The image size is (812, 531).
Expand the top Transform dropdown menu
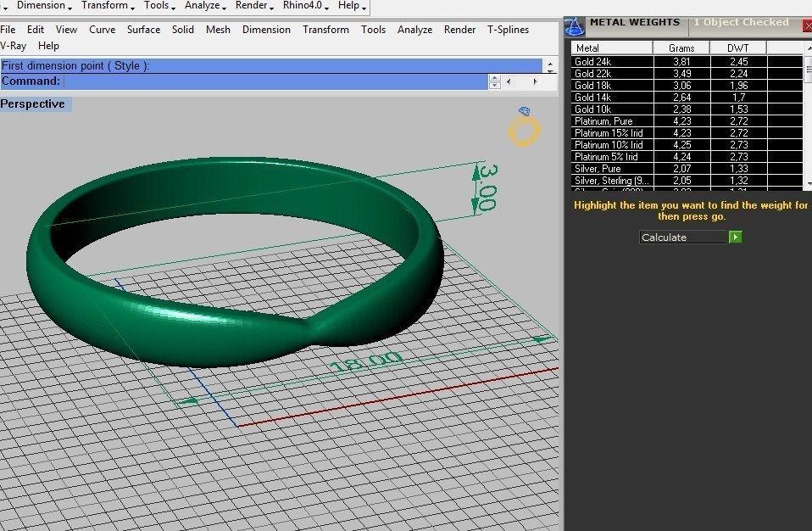(x=108, y=6)
